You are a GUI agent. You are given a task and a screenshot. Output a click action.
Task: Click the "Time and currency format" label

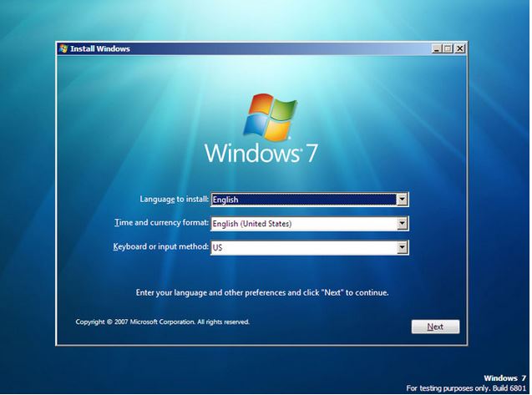click(x=161, y=224)
